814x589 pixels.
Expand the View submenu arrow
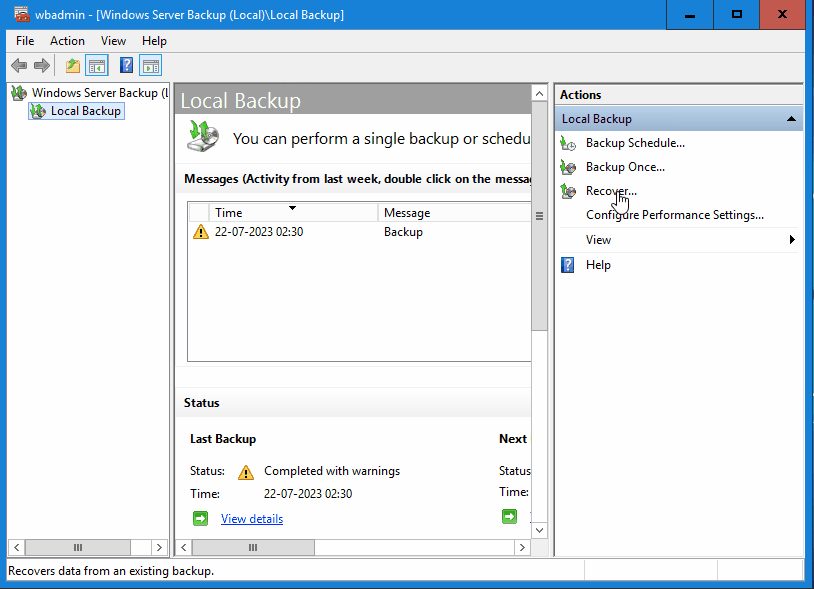[x=792, y=239]
